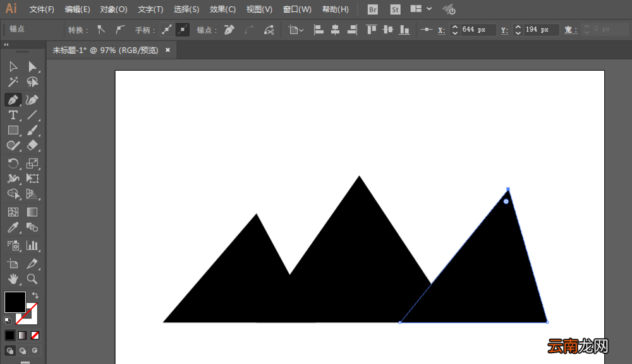Click the GPU performance icon
Screen dimensions: 632x364
click(449, 9)
